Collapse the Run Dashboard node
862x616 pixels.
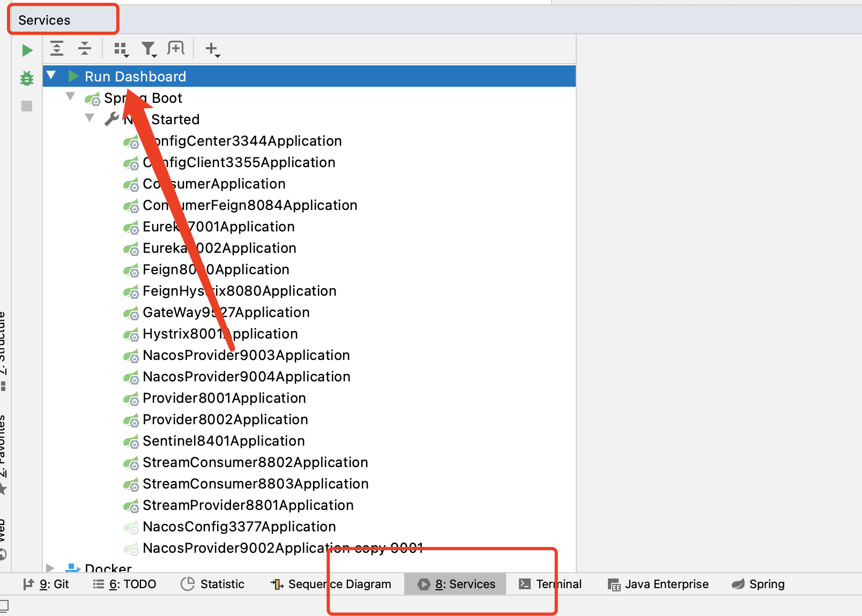pos(51,76)
